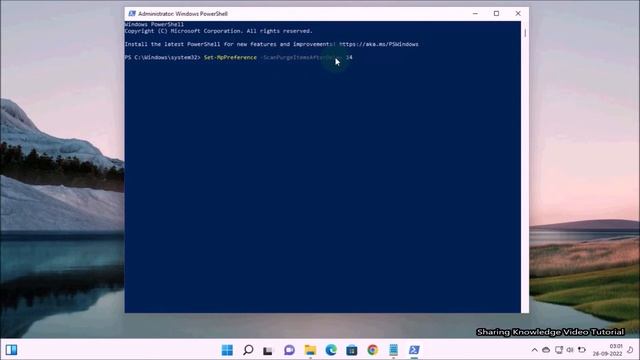Click the Copyright (C) Microsoft Corporation line
This screenshot has width=640, height=360.
coord(218,31)
